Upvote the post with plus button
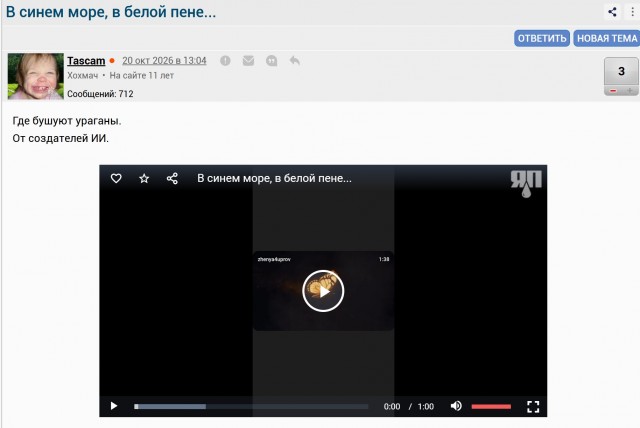Viewport: 640px width, 428px height. point(630,91)
